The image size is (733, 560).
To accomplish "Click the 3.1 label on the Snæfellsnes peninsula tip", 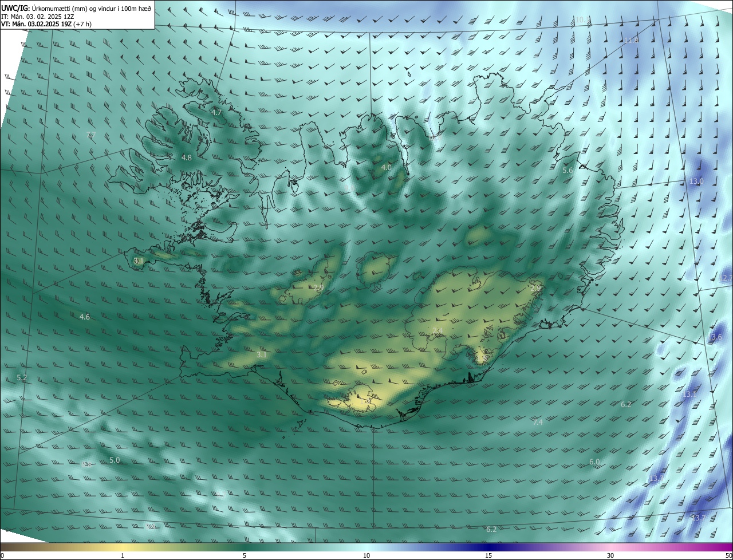I will pos(139,261).
